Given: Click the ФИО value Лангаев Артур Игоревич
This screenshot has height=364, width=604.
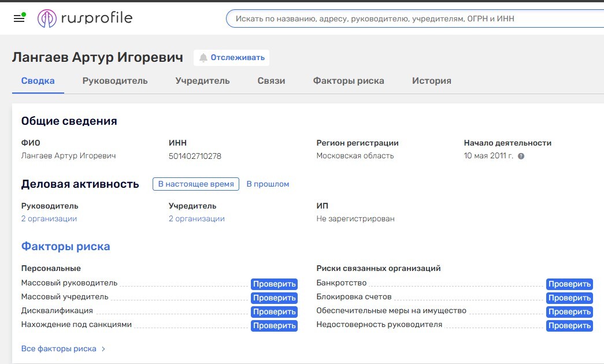Looking at the screenshot, I should (x=68, y=156).
